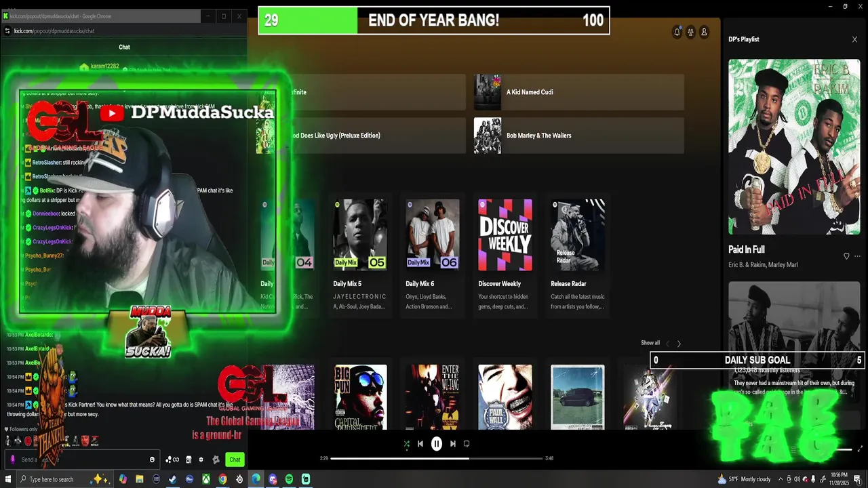Open Enter the Wu-Tang album cover
The height and width of the screenshot is (488, 868).
coord(433,397)
